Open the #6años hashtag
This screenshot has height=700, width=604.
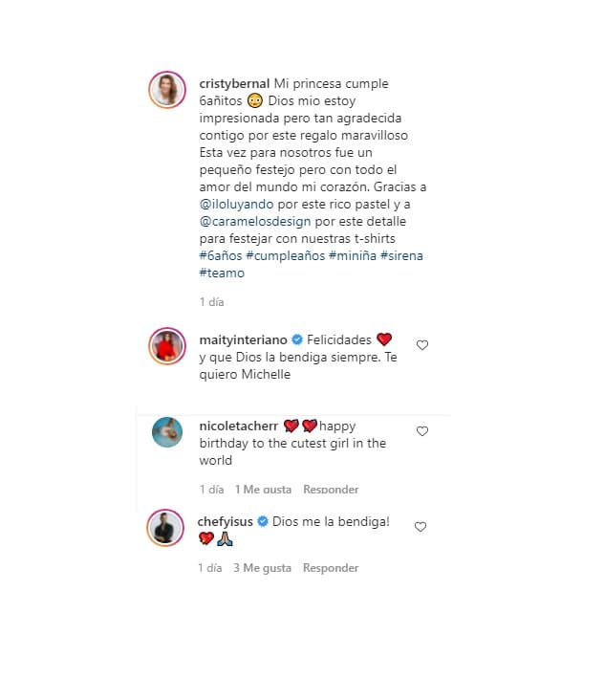point(221,255)
